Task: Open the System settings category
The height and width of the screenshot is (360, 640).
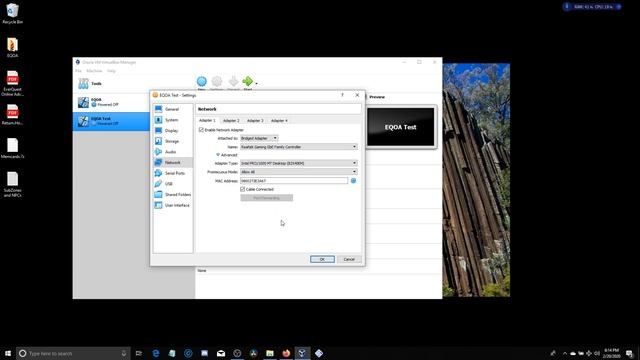Action: (x=172, y=120)
